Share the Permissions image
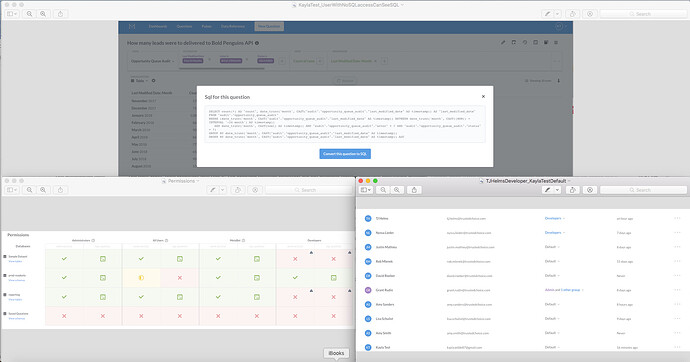This screenshot has height=362, width=690. pyautogui.click(x=60, y=190)
